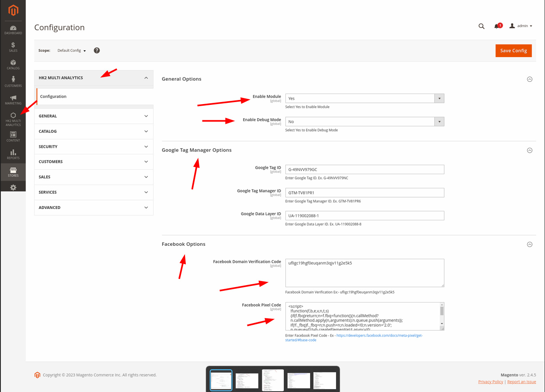The width and height of the screenshot is (545, 392).
Task: Open the admin account dropdown
Action: 521,26
